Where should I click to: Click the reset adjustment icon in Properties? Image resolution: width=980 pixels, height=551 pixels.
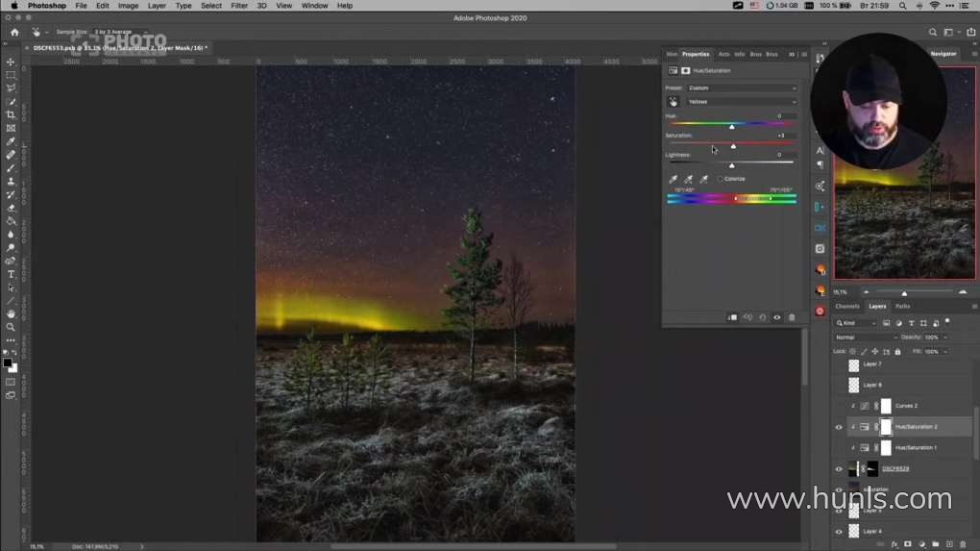pyautogui.click(x=762, y=317)
